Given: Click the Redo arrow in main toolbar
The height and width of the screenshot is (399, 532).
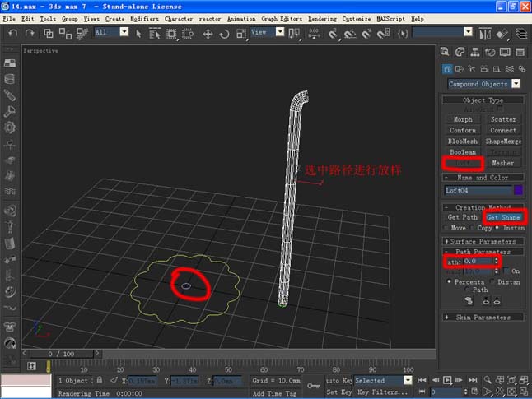Looking at the screenshot, I should 27,33.
